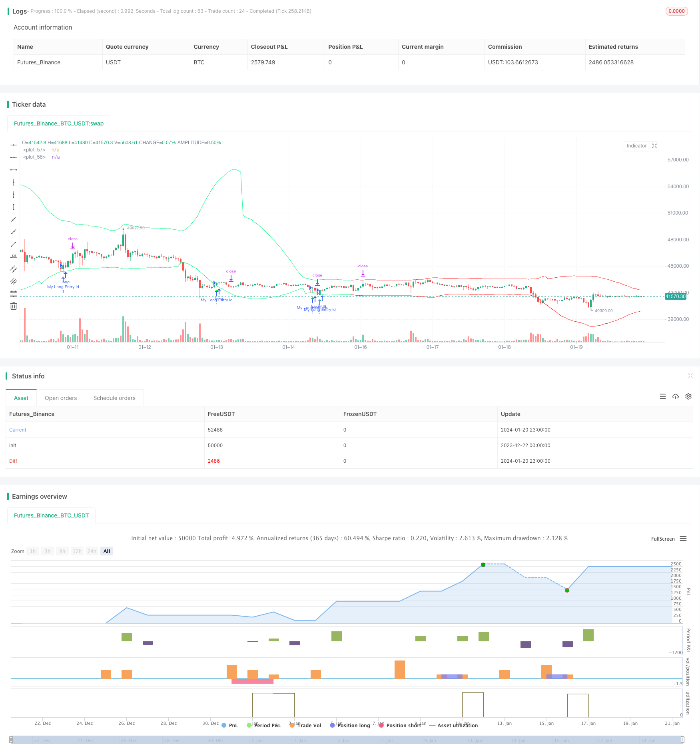Click the Diff row label
This screenshot has height=756, width=700.
pyautogui.click(x=13, y=461)
